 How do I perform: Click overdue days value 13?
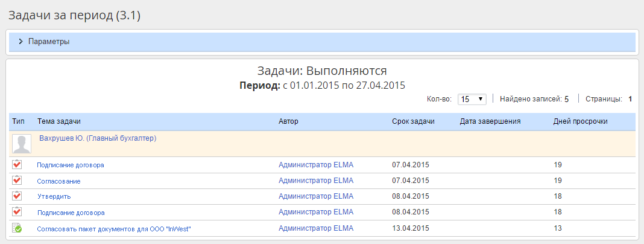(558, 228)
